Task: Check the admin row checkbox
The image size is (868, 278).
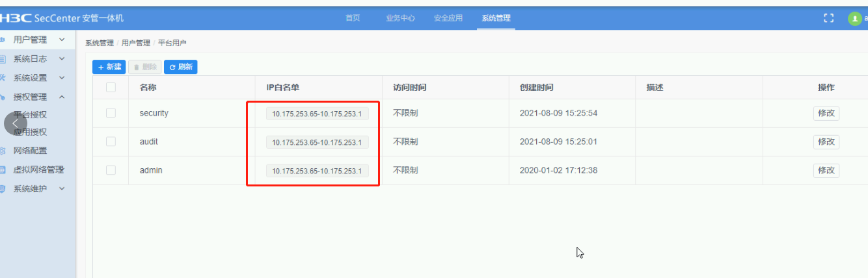Action: pos(111,170)
